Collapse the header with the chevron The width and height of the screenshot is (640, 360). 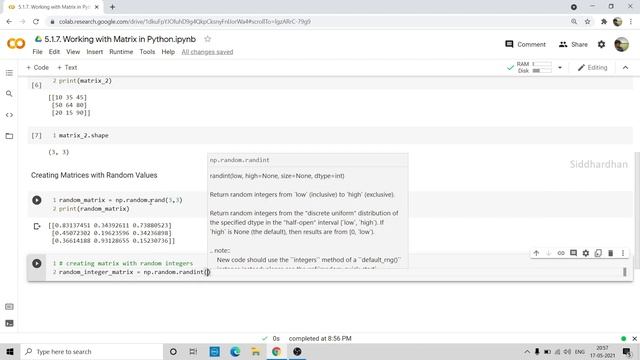click(625, 67)
